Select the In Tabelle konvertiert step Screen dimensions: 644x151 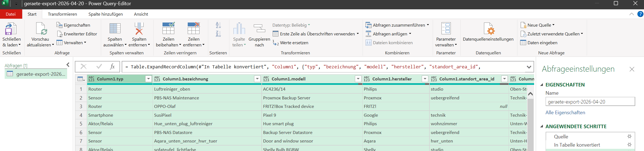click(x=577, y=145)
